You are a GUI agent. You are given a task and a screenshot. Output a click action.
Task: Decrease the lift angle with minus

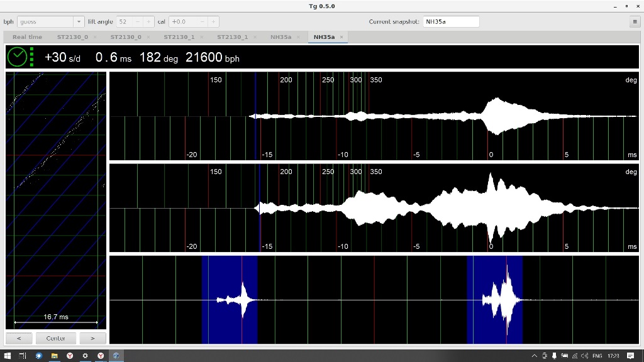point(138,21)
